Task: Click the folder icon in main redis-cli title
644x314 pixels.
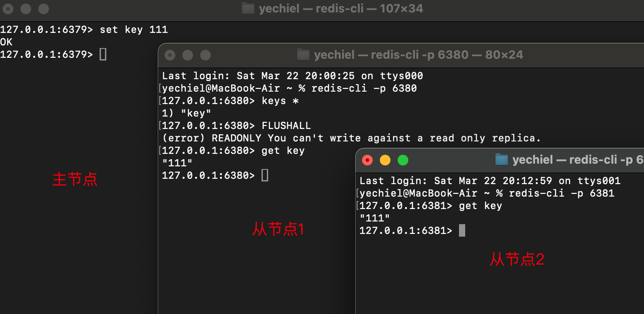Action: click(x=248, y=8)
